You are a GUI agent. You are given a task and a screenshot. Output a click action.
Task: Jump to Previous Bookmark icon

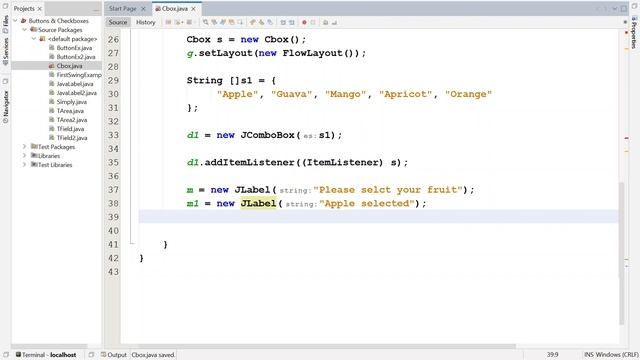tap(253, 22)
